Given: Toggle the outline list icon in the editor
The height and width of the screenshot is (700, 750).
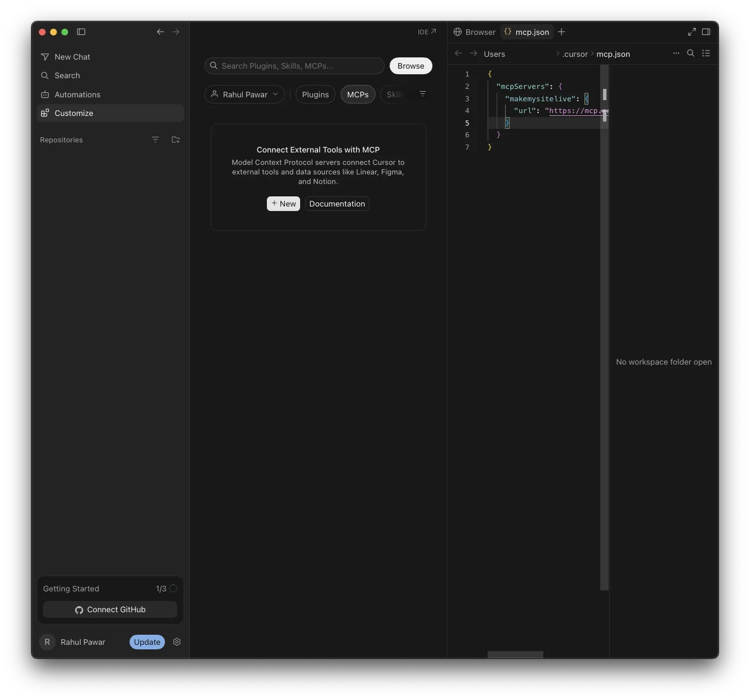Looking at the screenshot, I should (x=706, y=53).
